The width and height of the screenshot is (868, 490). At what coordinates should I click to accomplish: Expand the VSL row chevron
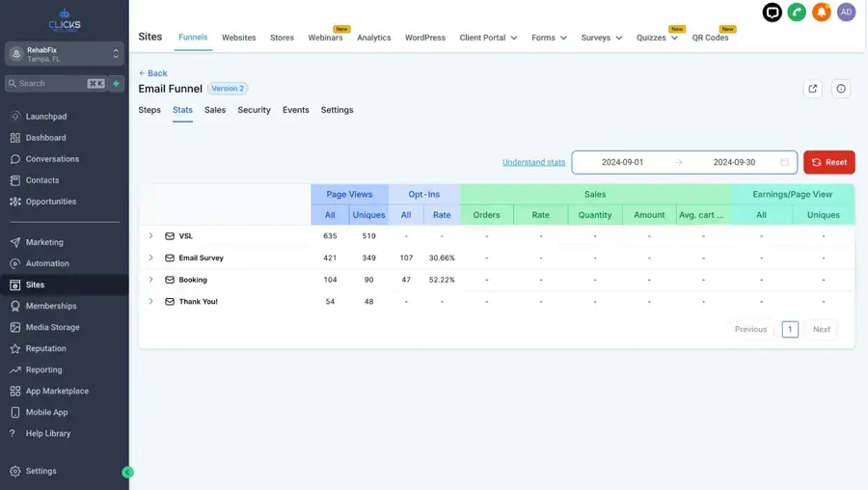tap(150, 236)
